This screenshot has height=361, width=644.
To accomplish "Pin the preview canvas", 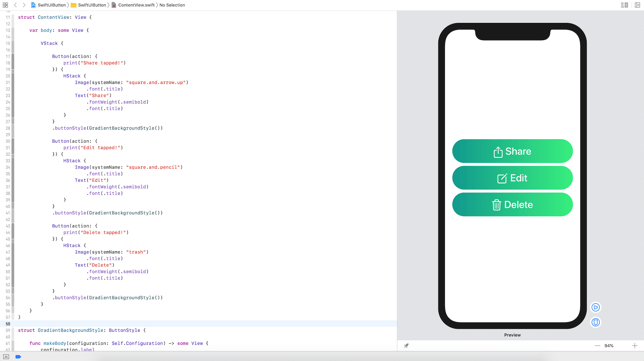I will (x=406, y=346).
